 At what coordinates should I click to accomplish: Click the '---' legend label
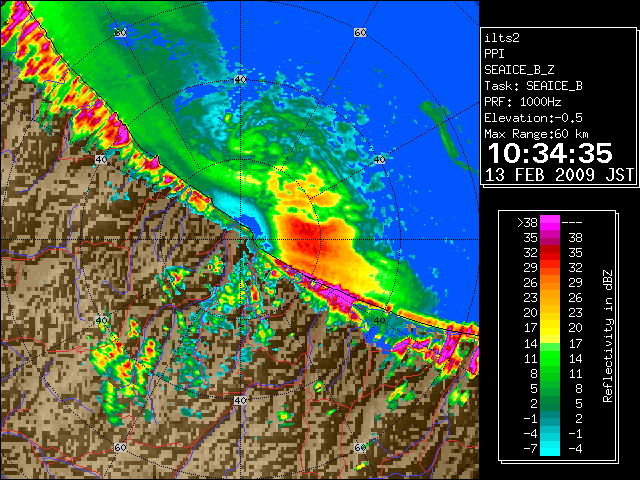point(572,222)
